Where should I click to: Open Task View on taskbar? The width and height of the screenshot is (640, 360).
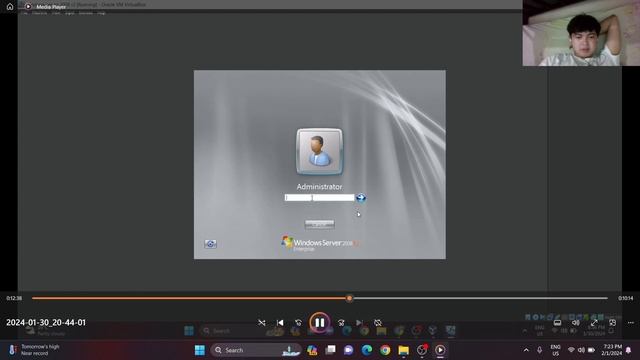[x=331, y=350]
